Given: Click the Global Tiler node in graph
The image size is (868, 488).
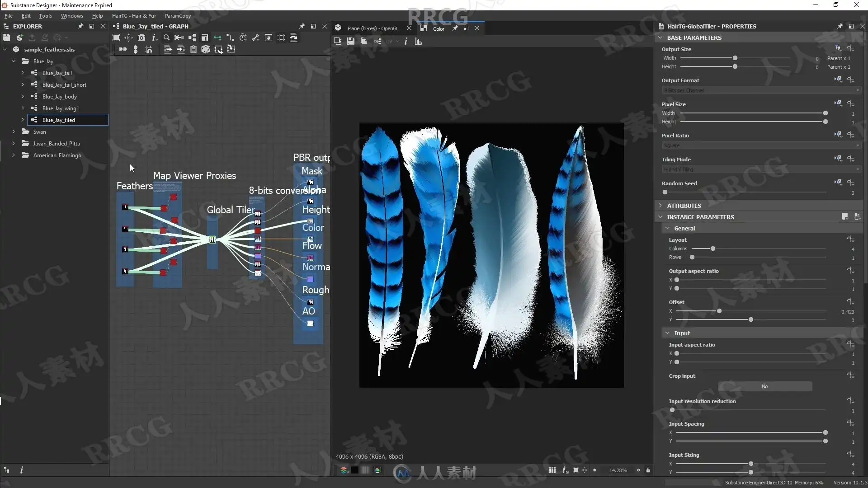Looking at the screenshot, I should point(212,239).
